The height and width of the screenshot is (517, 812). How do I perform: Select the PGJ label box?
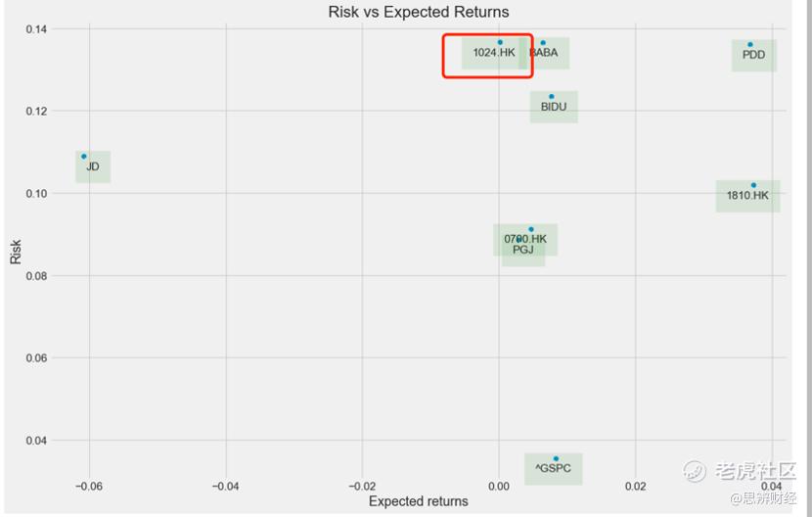click(x=523, y=250)
